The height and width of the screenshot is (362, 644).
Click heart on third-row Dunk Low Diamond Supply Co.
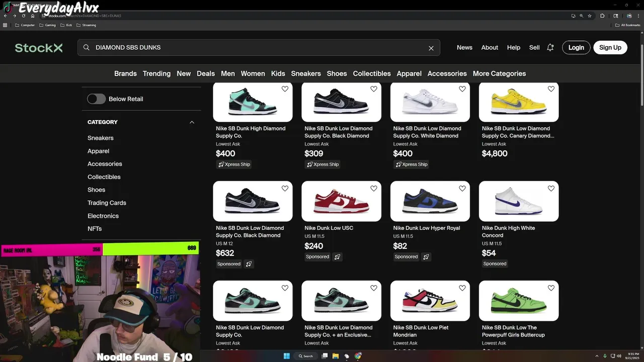pos(285,288)
